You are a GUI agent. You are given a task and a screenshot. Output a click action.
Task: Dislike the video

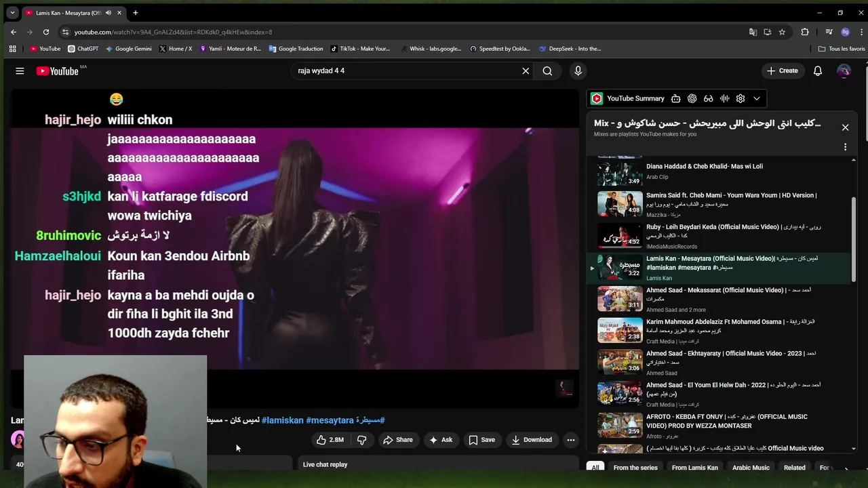(x=361, y=440)
